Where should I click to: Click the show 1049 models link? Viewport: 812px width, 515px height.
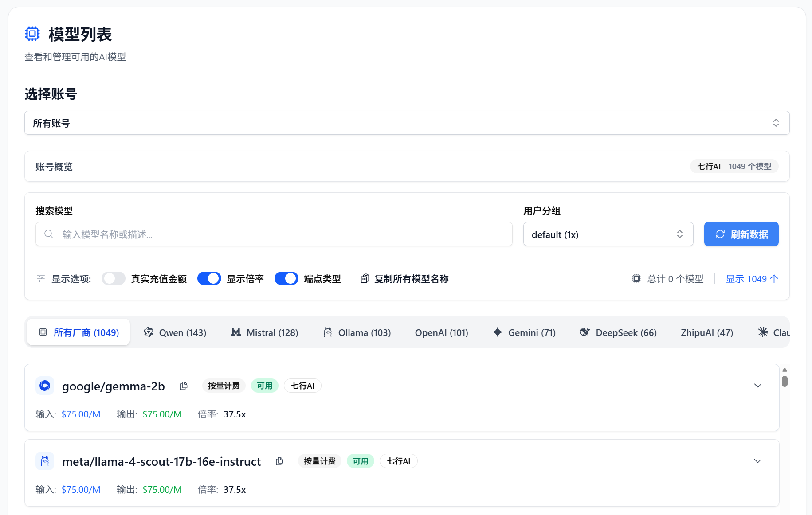click(x=752, y=279)
